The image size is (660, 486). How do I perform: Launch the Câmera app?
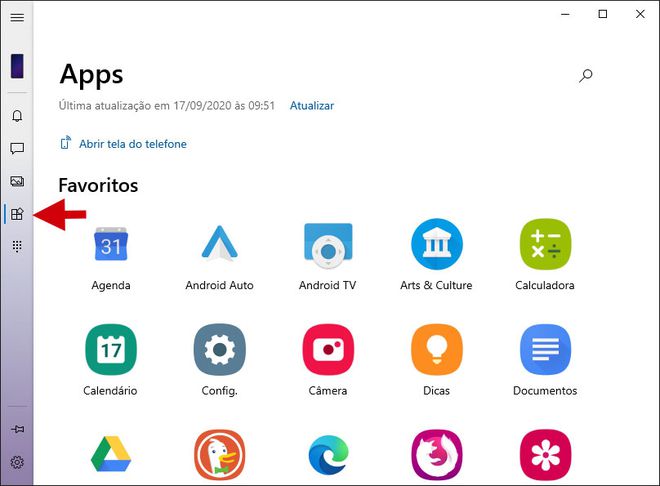pyautogui.click(x=328, y=349)
